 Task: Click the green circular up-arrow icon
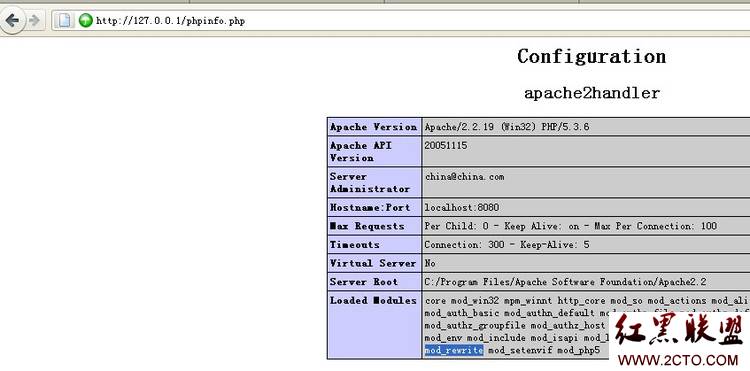86,20
